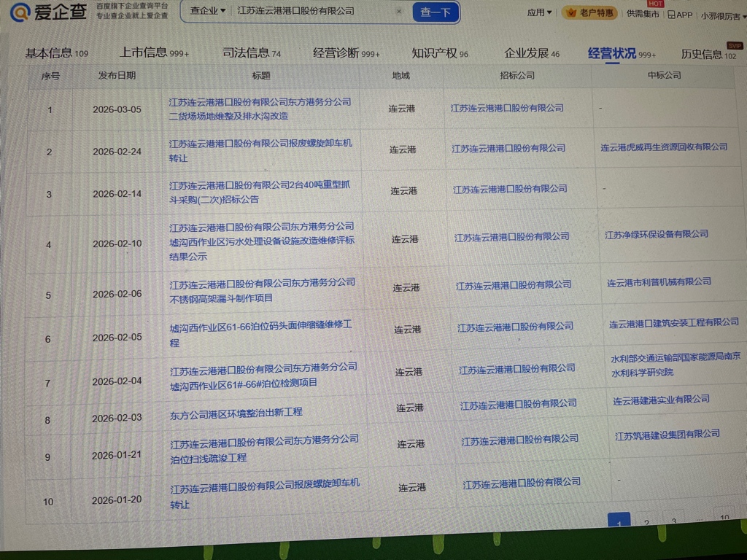Image resolution: width=747 pixels, height=560 pixels.
Task: Open winning bidder 连云港港口建筑安装工程有限公司
Action: [x=673, y=323]
